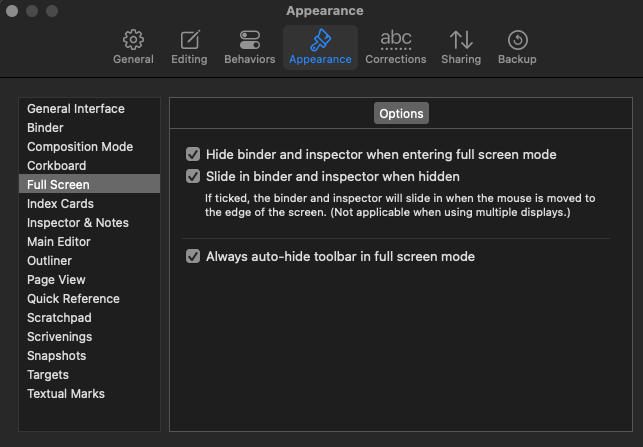Open Corkboard appearance settings
The image size is (643, 447).
pyautogui.click(x=56, y=166)
